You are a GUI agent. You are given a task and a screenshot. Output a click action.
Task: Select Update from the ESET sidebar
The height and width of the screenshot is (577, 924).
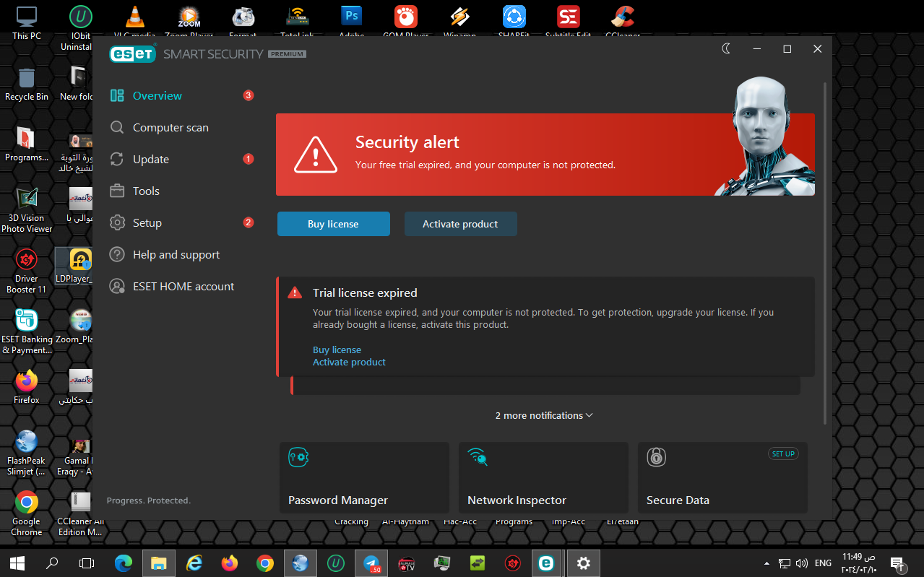(151, 160)
